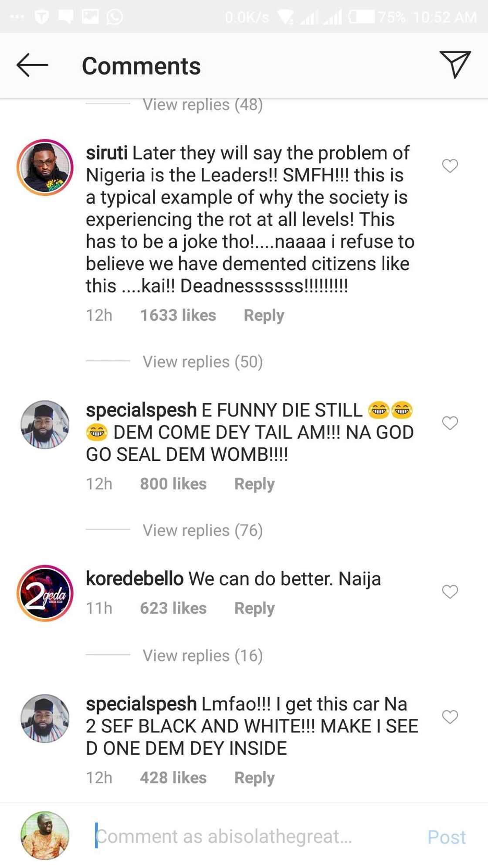Open specialspesh's profile picture
Image resolution: width=488 pixels, height=868 pixels.
[45, 425]
